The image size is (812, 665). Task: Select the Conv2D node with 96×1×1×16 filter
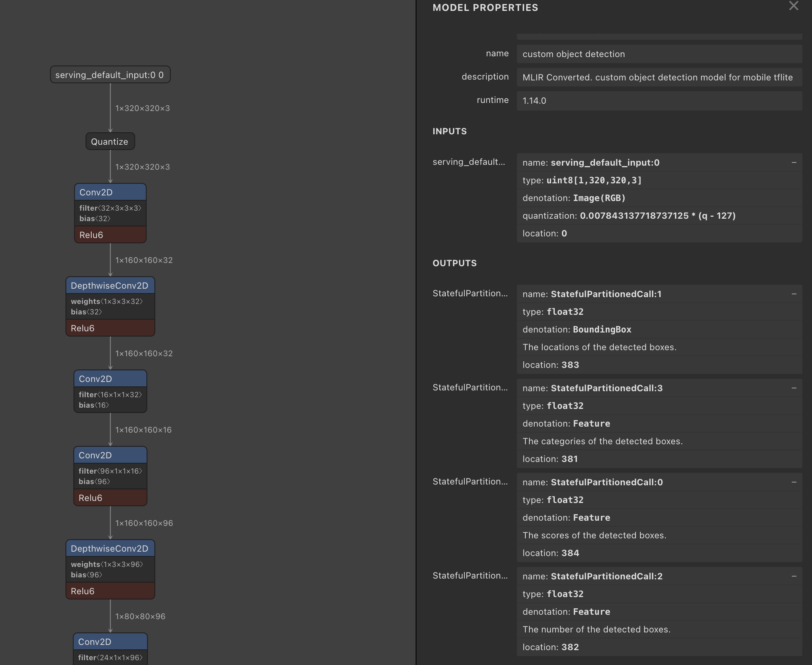coord(110,455)
